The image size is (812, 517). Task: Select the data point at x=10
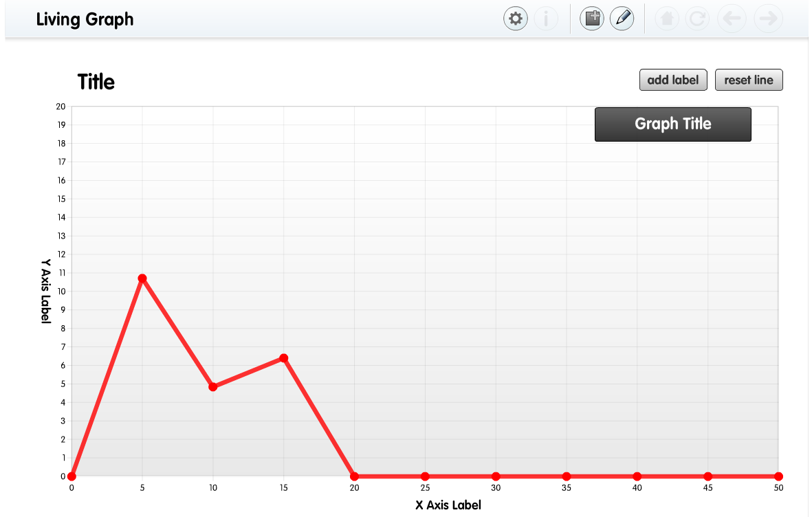coord(213,387)
